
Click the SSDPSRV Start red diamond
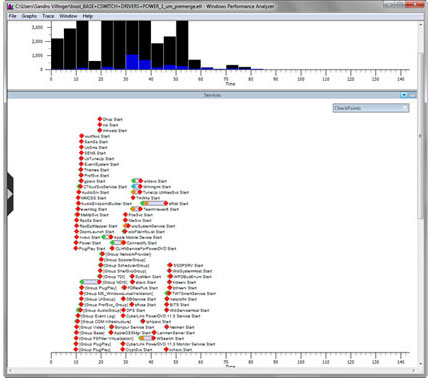[x=170, y=265]
